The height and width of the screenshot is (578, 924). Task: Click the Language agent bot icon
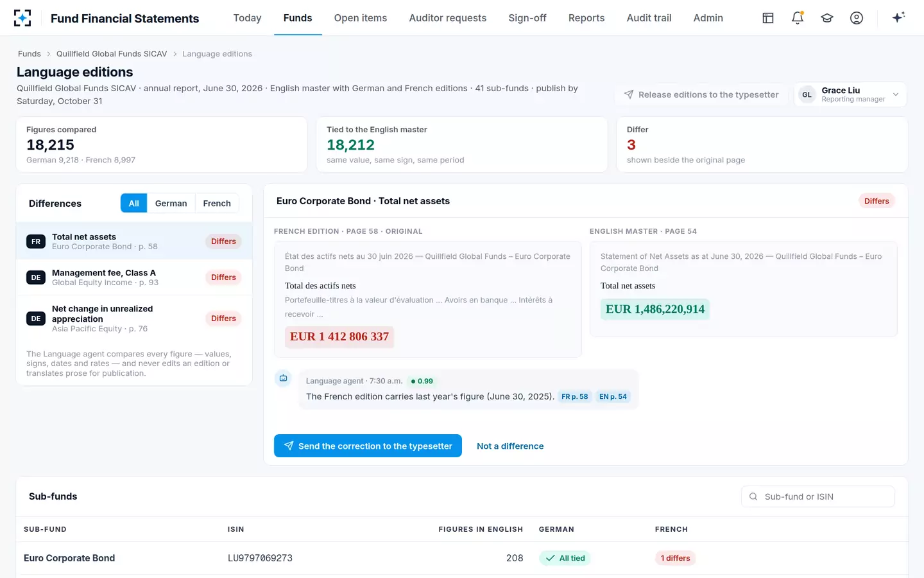pyautogui.click(x=283, y=378)
